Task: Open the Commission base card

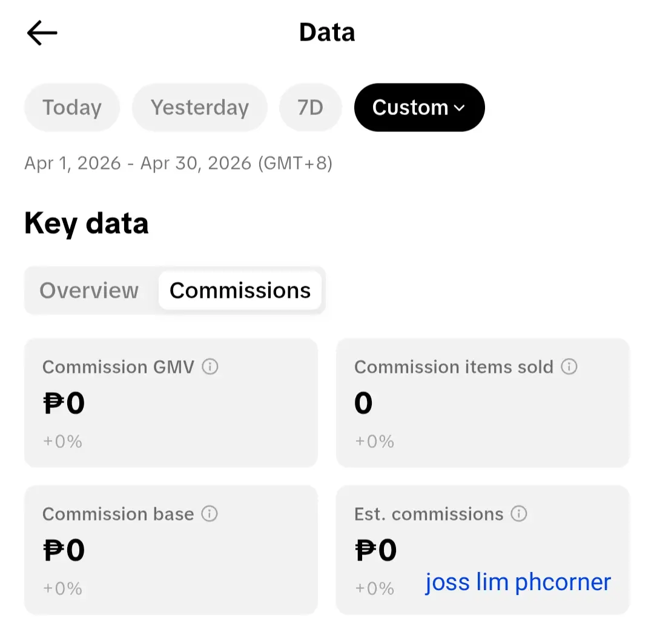Action: tap(171, 550)
